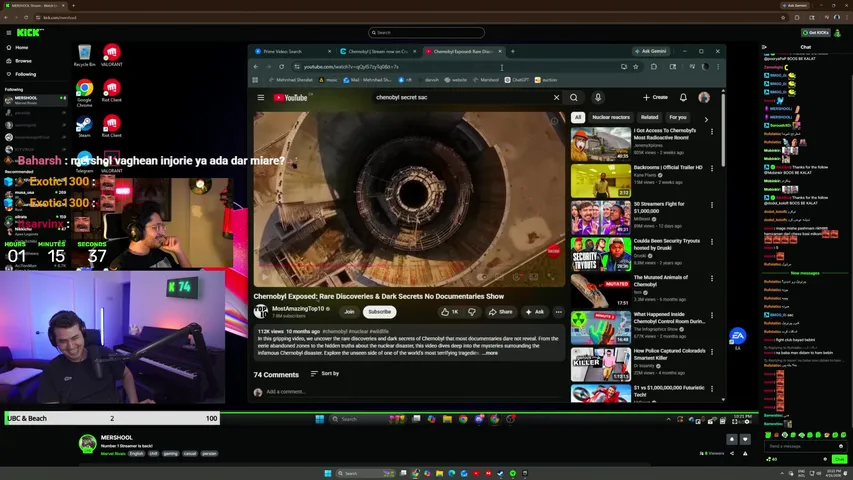The width and height of the screenshot is (853, 480).
Task: Click Ask Gemini in the streamed browser
Action: tap(650, 51)
